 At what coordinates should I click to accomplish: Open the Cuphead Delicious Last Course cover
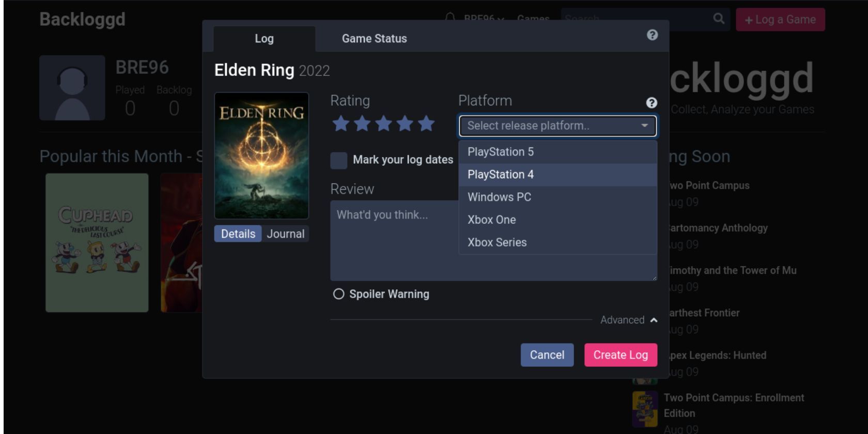point(97,243)
